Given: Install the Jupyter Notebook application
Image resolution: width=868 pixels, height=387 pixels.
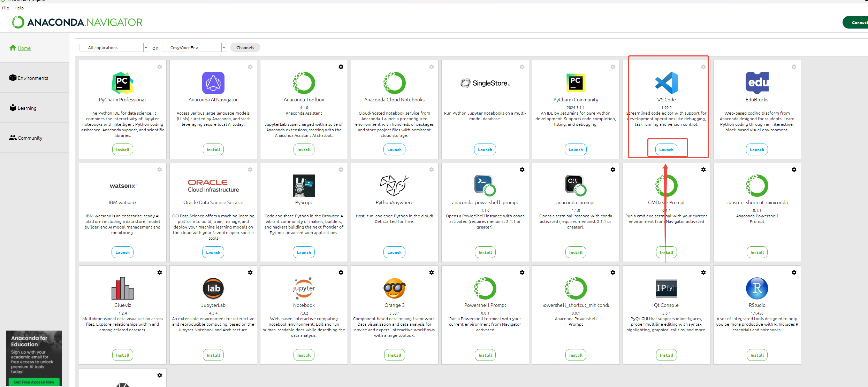Looking at the screenshot, I should click(x=304, y=355).
